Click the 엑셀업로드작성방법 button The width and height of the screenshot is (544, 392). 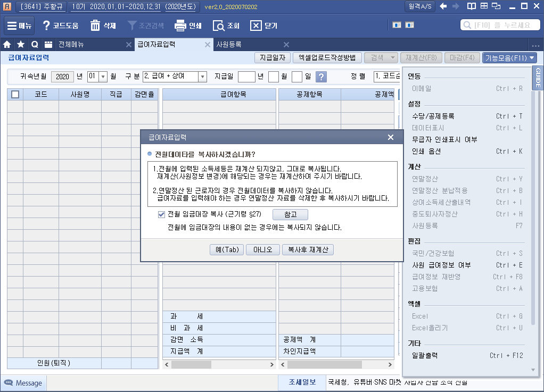pyautogui.click(x=327, y=58)
